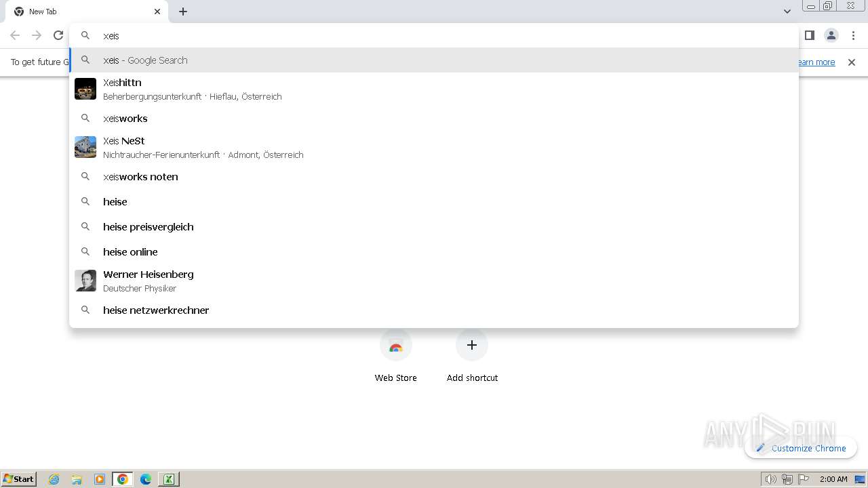Click the address bar containing xeis
Viewport: 868px width, 488px height.
[434, 35]
